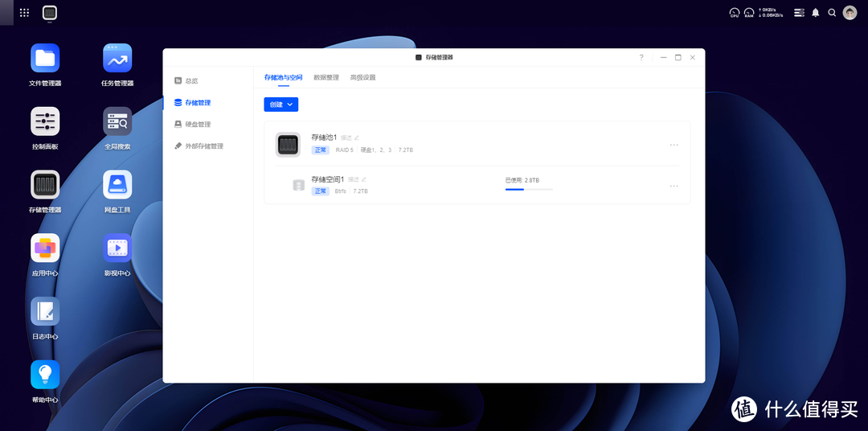Launch 影视中心 from the desktop

click(x=117, y=248)
